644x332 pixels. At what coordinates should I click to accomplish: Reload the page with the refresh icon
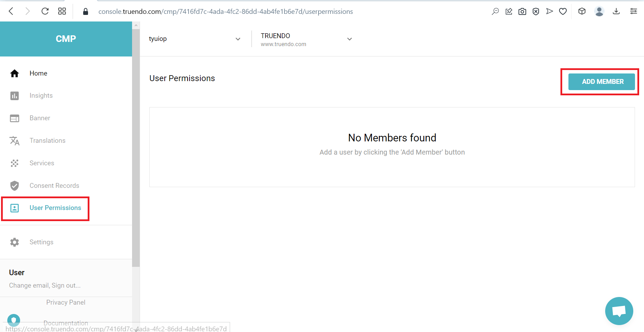tap(45, 11)
